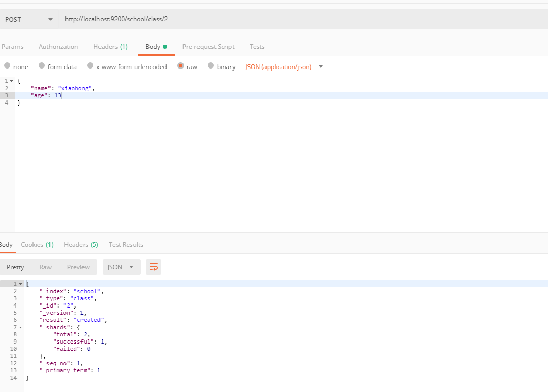The height and width of the screenshot is (392, 548).
Task: Switch to the Tests tab
Action: click(257, 47)
